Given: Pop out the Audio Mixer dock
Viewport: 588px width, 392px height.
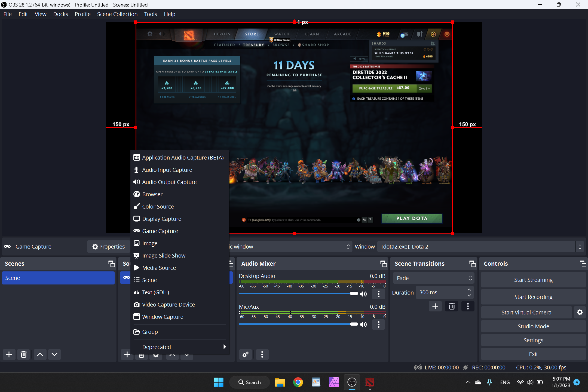Looking at the screenshot, I should tap(383, 264).
